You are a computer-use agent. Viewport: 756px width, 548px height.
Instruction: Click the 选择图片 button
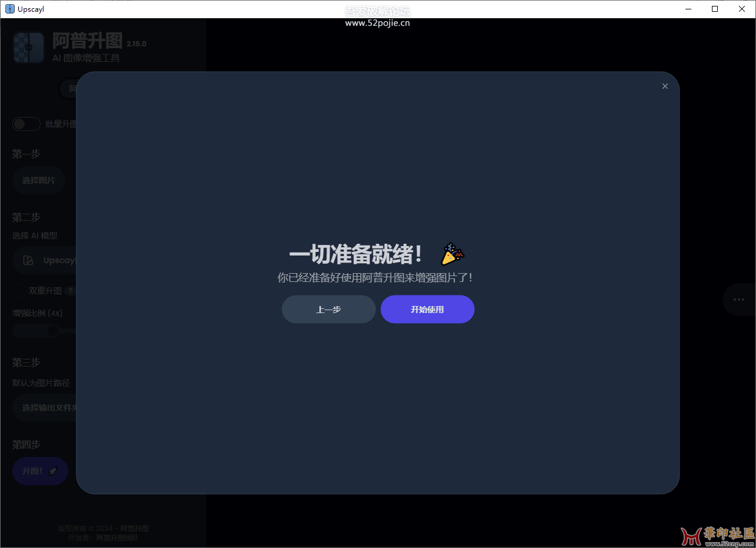pos(39,180)
